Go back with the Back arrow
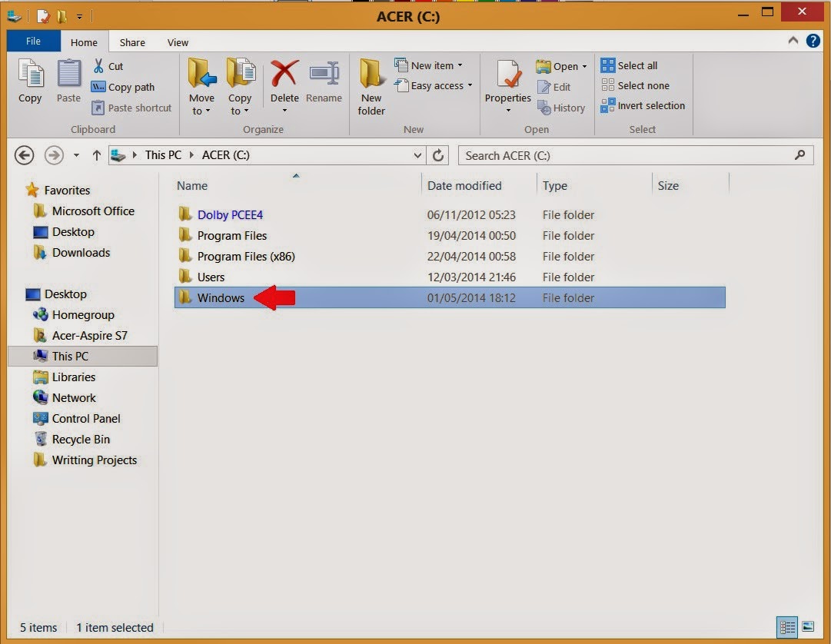 click(x=25, y=155)
